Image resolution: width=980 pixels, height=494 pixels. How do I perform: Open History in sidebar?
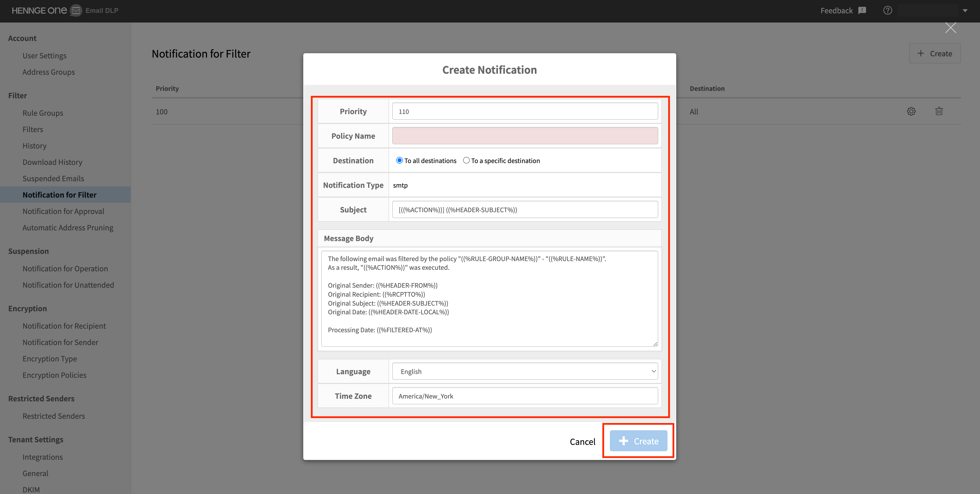[35, 146]
